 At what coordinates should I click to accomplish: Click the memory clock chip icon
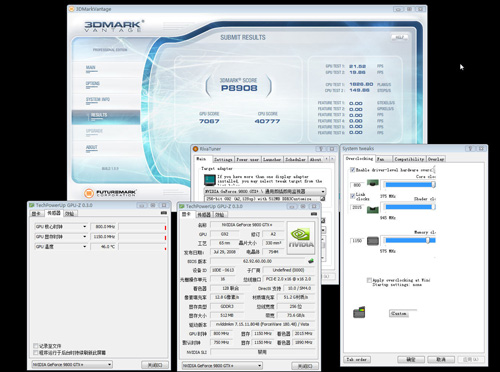point(373,241)
